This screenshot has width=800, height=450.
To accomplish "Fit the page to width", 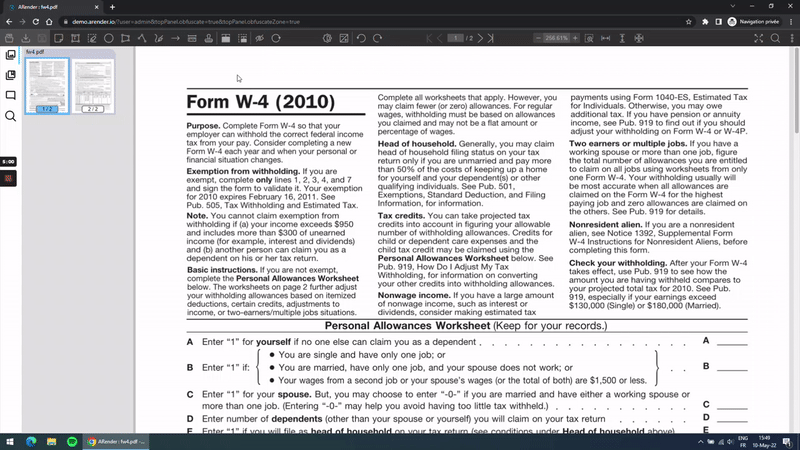I will (606, 38).
